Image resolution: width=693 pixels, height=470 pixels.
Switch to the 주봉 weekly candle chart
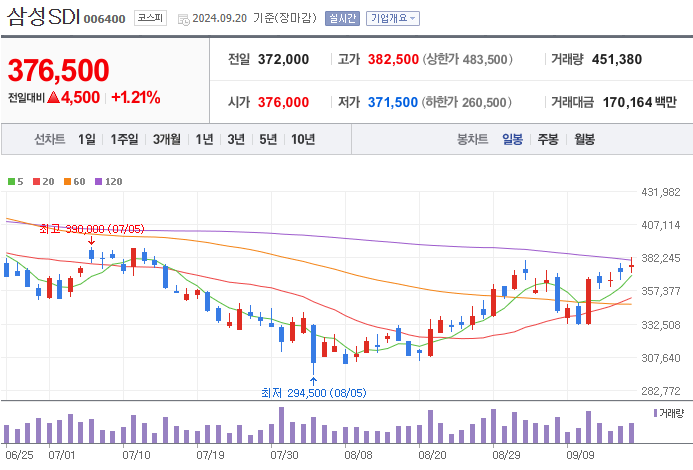[548, 140]
